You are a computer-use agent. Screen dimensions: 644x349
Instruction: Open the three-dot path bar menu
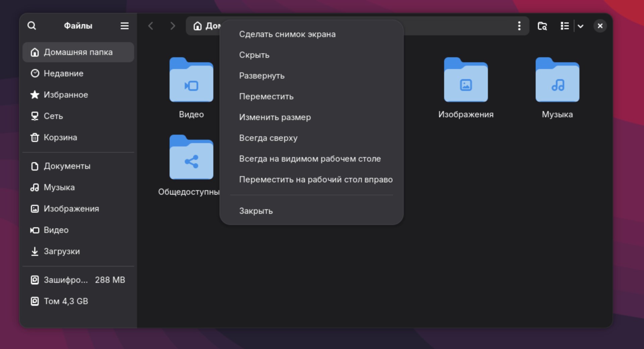tap(519, 26)
